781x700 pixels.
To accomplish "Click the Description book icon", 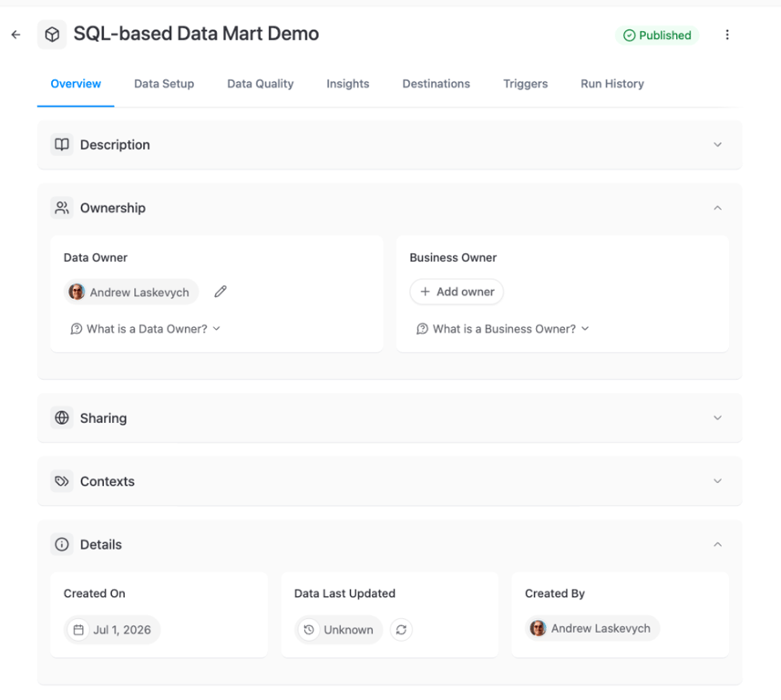I will (x=62, y=145).
